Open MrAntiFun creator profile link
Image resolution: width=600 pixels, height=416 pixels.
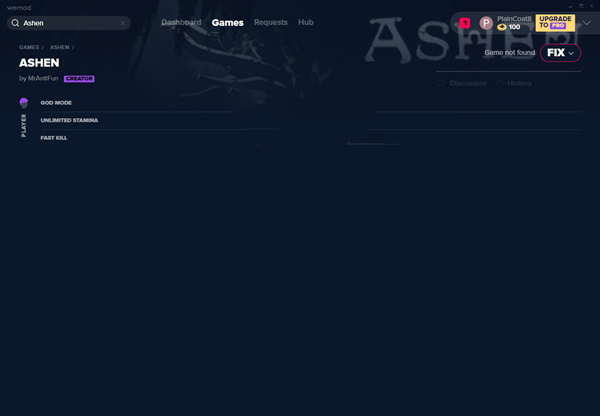point(43,78)
